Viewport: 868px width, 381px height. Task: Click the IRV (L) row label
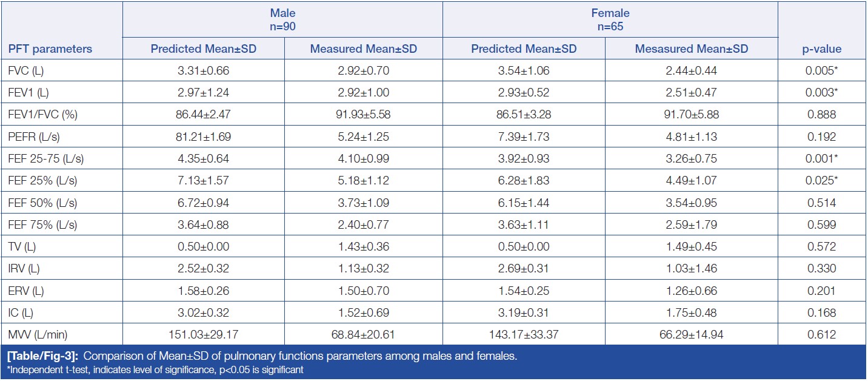[x=25, y=269]
